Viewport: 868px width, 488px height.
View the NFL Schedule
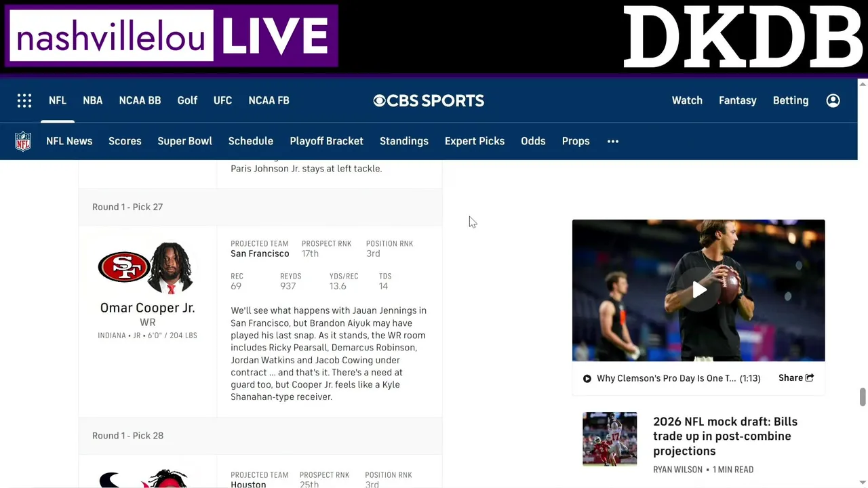[251, 141]
